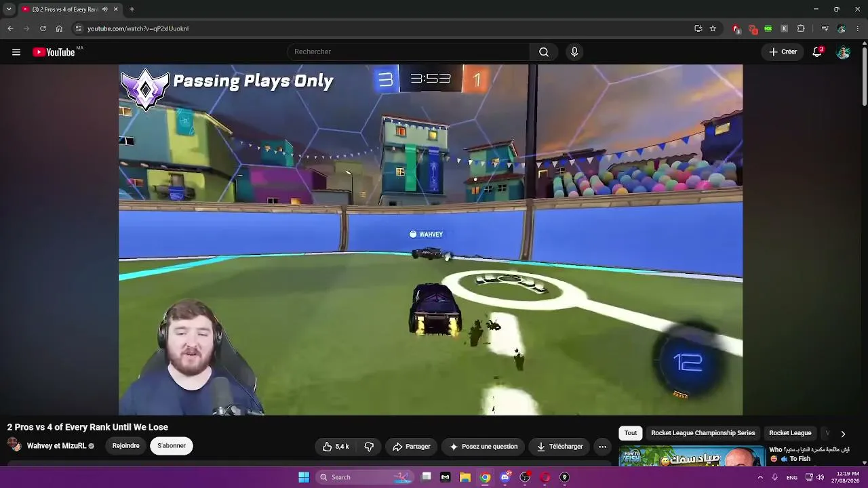Click the Rejoindre membership button
The image size is (868, 488).
coord(126,446)
